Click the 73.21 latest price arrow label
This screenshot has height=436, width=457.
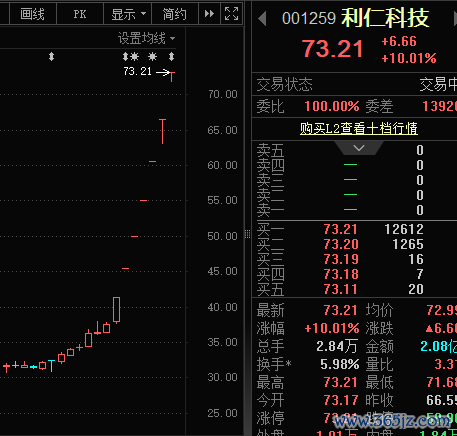point(137,71)
